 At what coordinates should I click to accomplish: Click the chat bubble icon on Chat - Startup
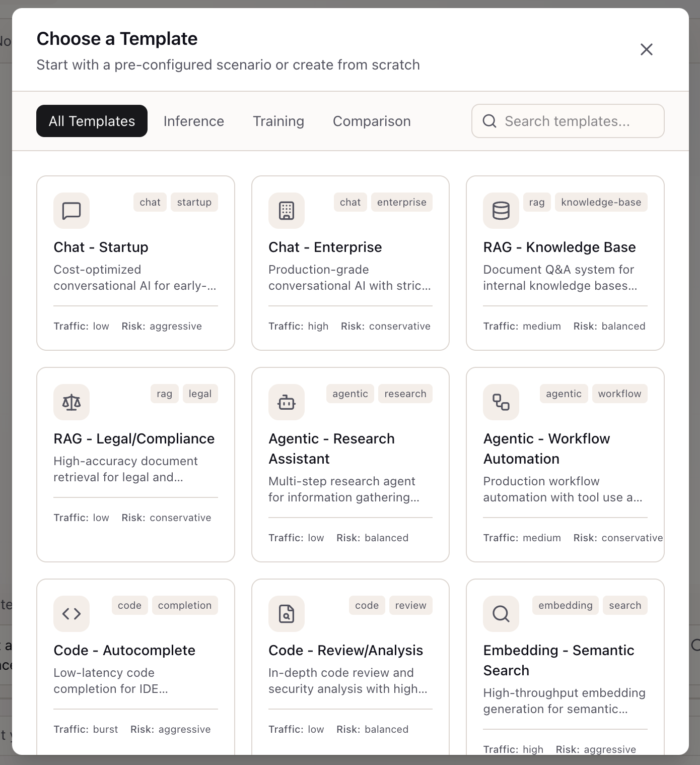(x=71, y=211)
